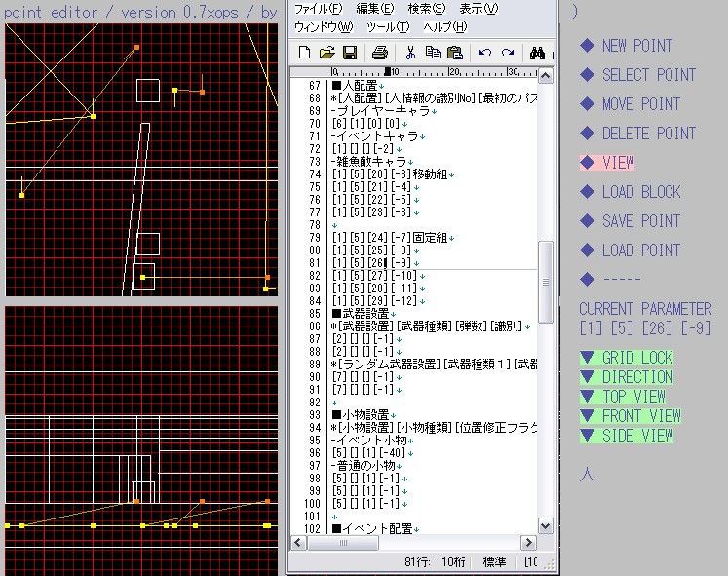Click the New file icon in toolbar
Image resolution: width=728 pixels, height=576 pixels.
[x=305, y=53]
